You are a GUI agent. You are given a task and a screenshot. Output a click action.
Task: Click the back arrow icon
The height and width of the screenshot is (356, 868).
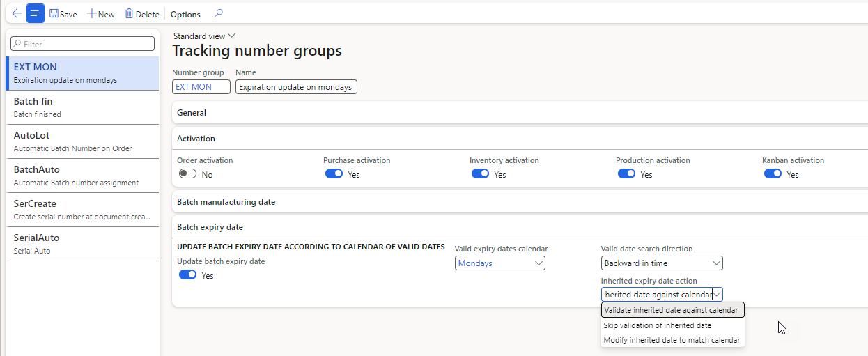click(17, 14)
